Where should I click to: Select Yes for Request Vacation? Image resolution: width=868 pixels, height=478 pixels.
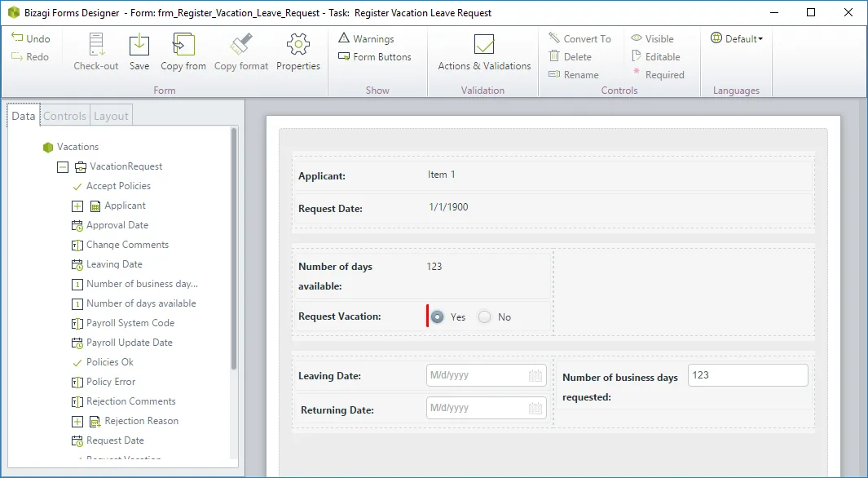point(438,316)
